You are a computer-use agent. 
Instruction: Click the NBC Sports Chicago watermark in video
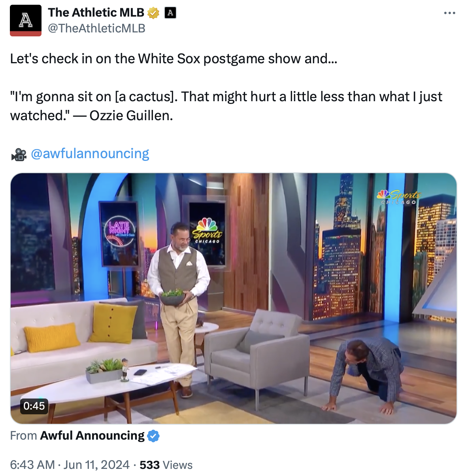[399, 196]
